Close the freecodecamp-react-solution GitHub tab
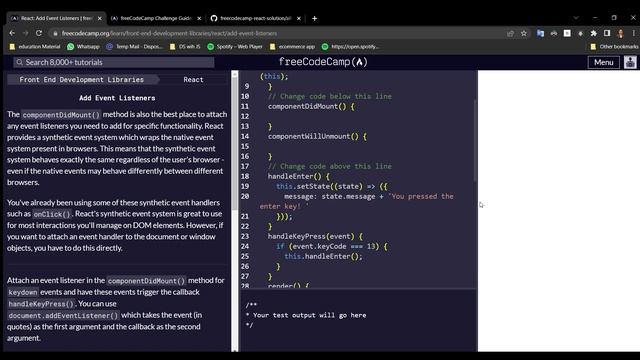 (x=299, y=18)
